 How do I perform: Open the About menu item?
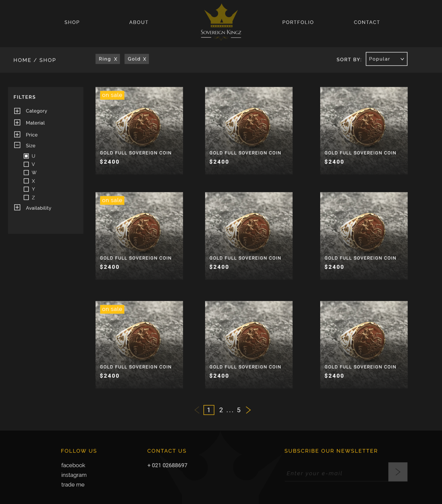pos(139,22)
